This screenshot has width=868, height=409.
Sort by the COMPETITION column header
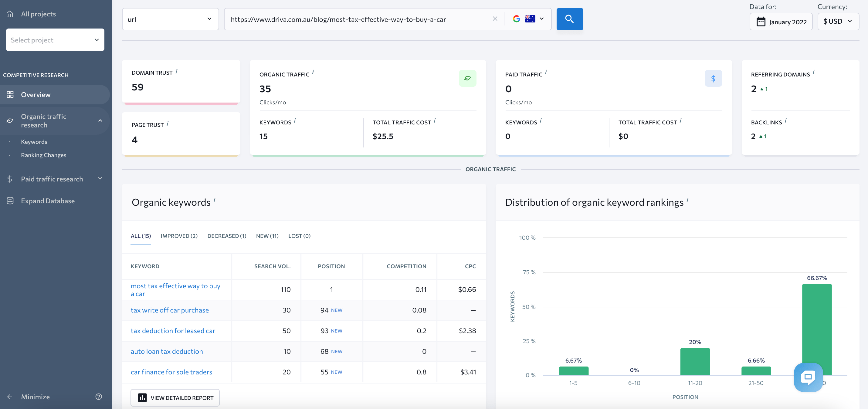(406, 266)
